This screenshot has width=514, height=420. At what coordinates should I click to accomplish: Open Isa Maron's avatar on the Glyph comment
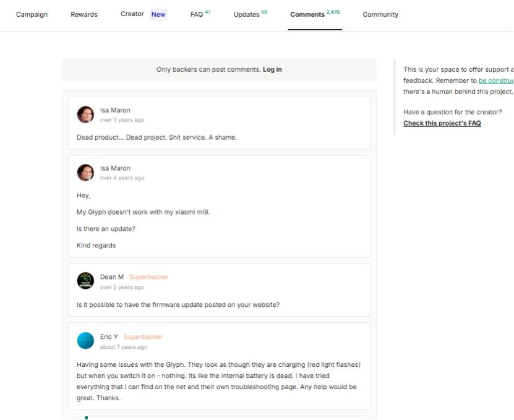click(85, 173)
